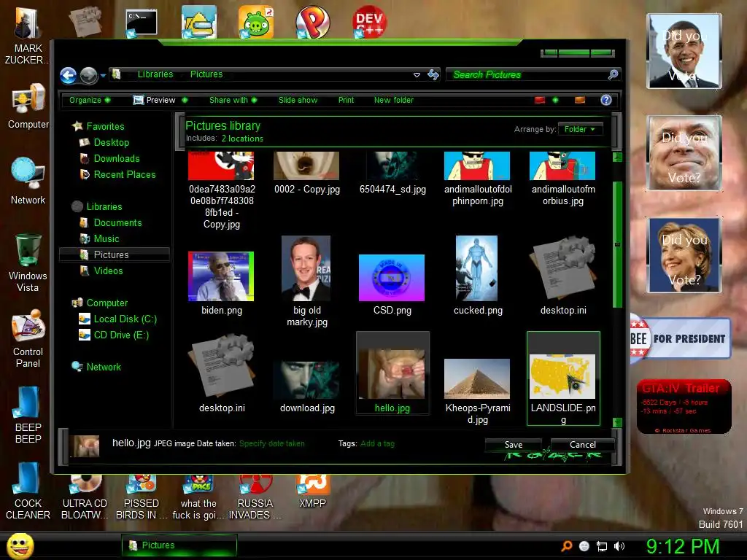Click the Pictures taskbar button
This screenshot has width=747, height=560.
tap(179, 545)
